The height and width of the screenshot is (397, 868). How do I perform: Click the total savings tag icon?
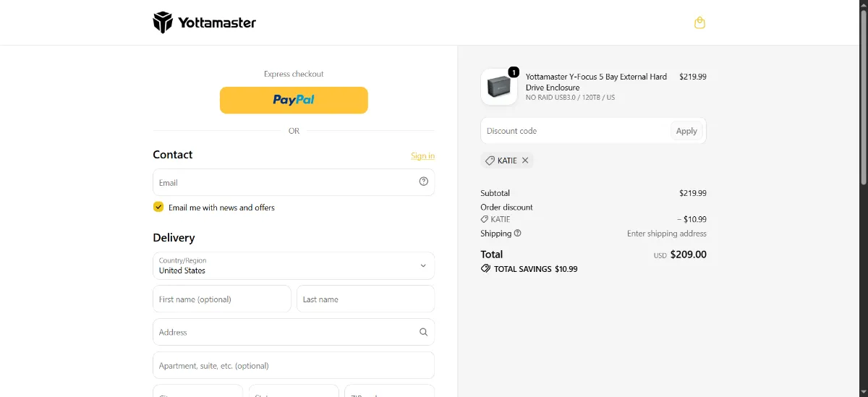[x=485, y=268]
